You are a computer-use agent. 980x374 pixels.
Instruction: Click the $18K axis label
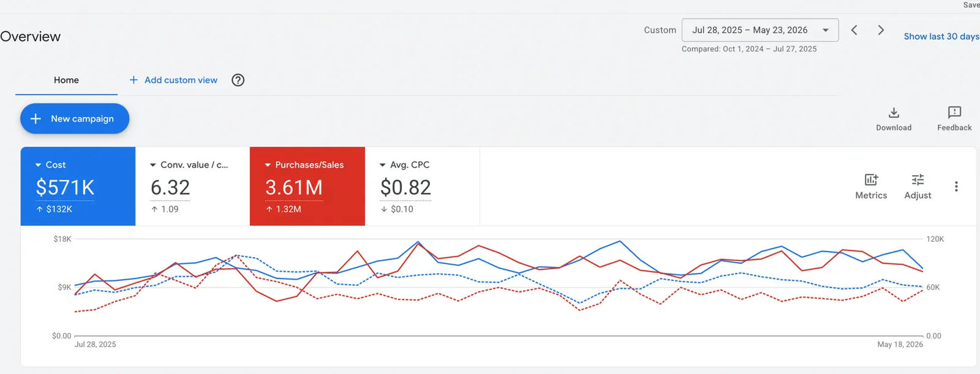[62, 239]
